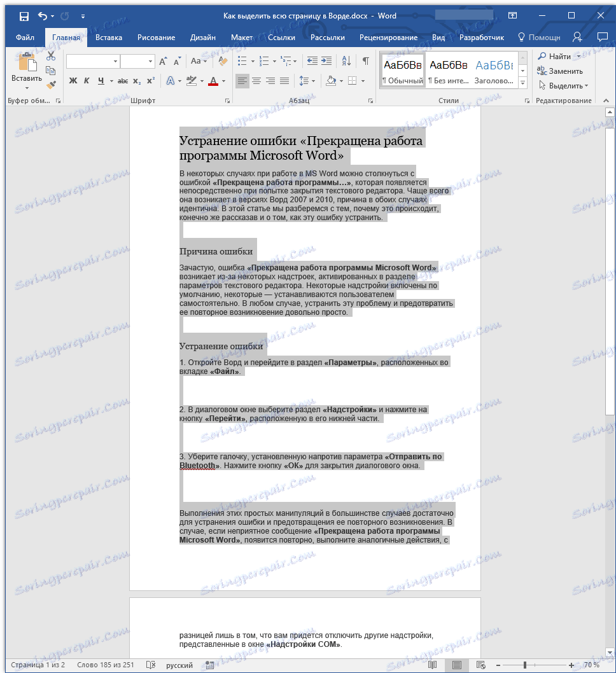Apply the text highlight color
This screenshot has width=616, height=673.
click(192, 81)
